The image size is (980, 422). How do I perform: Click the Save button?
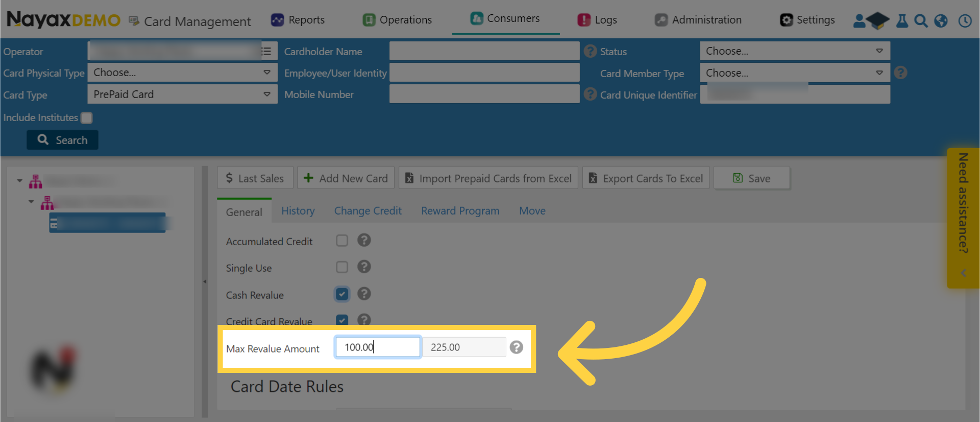[751, 178]
